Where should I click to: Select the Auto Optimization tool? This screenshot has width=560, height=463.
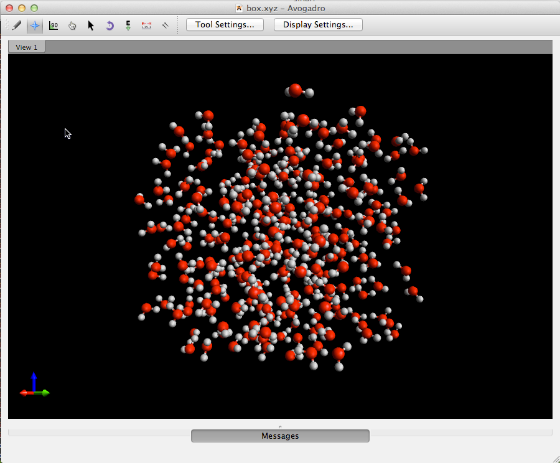(x=128, y=25)
